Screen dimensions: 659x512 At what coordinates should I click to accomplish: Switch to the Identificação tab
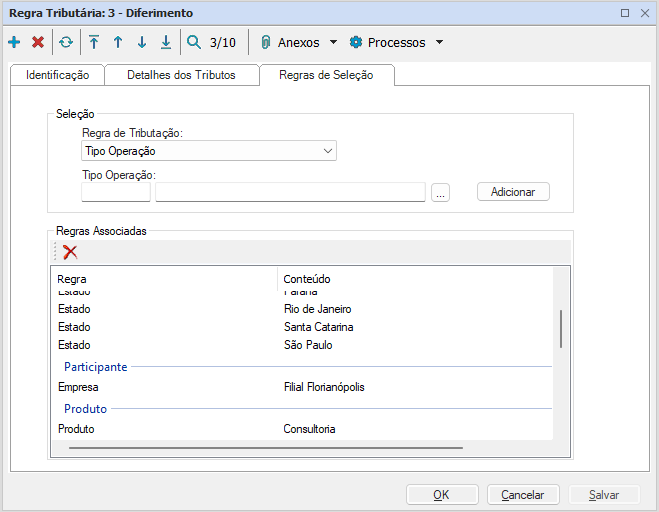click(x=57, y=75)
